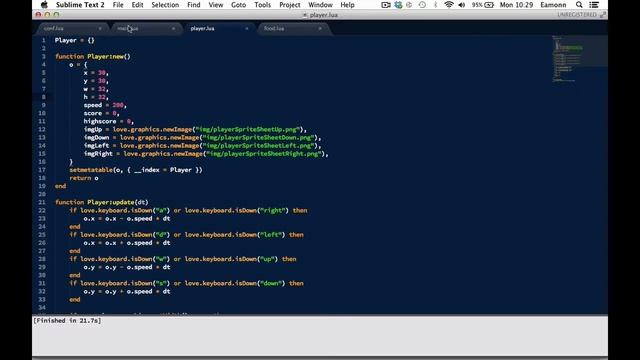
Task: Open the Tools menu
Action: tap(262, 5)
